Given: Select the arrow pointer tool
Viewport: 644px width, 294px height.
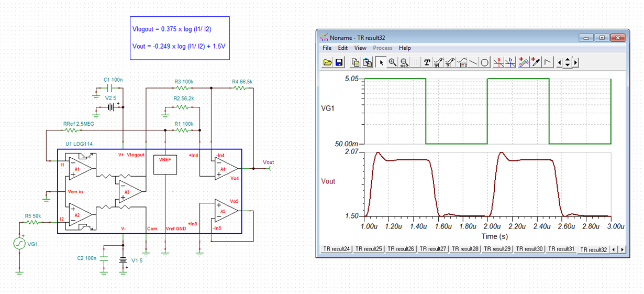Looking at the screenshot, I should (381, 62).
